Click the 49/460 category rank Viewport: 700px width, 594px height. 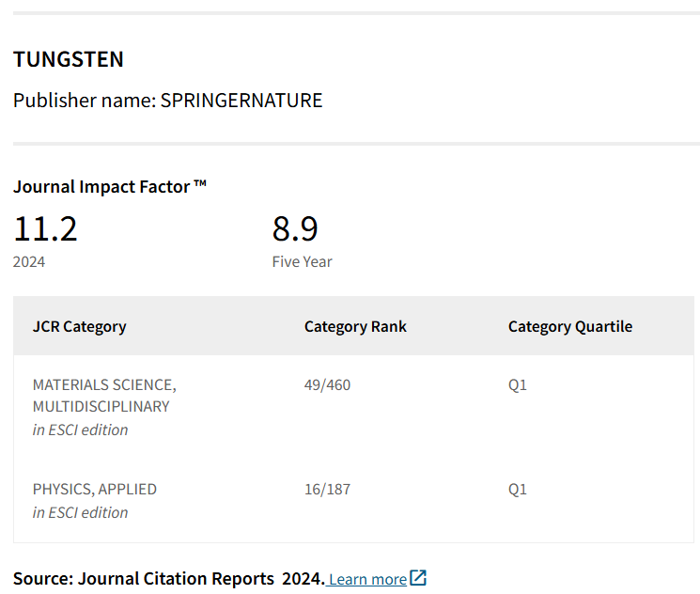[327, 384]
